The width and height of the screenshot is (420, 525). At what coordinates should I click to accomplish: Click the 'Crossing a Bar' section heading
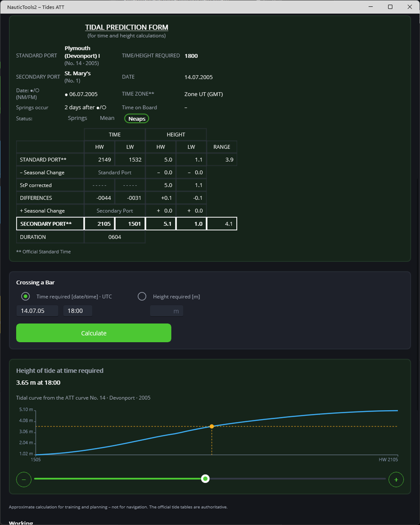[x=35, y=282]
